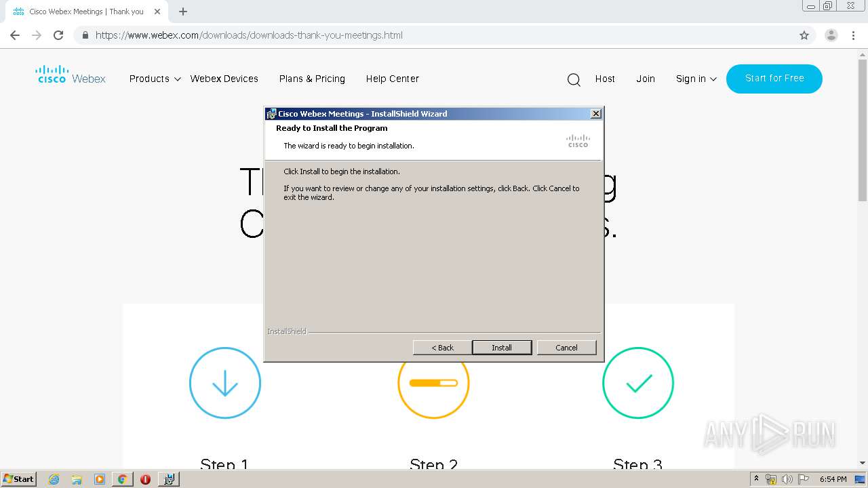Click the Step 2 progress circle icon
The image size is (868, 488).
pyautogui.click(x=433, y=390)
